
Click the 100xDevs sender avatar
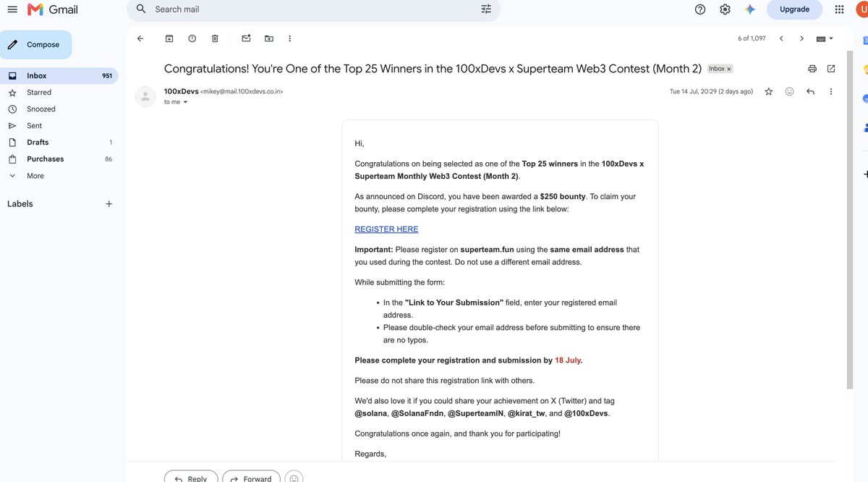[145, 96]
